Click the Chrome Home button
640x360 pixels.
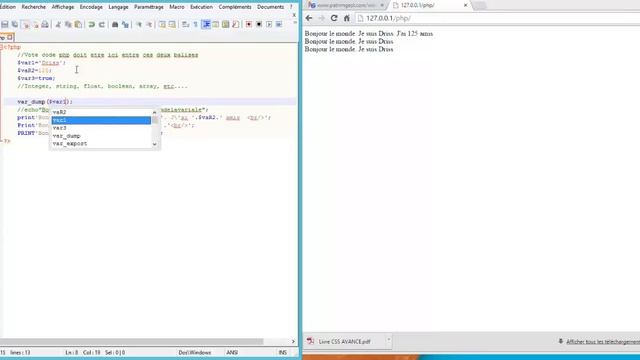click(x=347, y=18)
